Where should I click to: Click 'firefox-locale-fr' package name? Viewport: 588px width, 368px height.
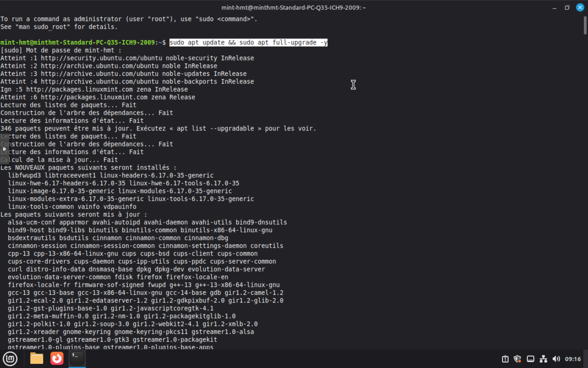tap(39, 285)
